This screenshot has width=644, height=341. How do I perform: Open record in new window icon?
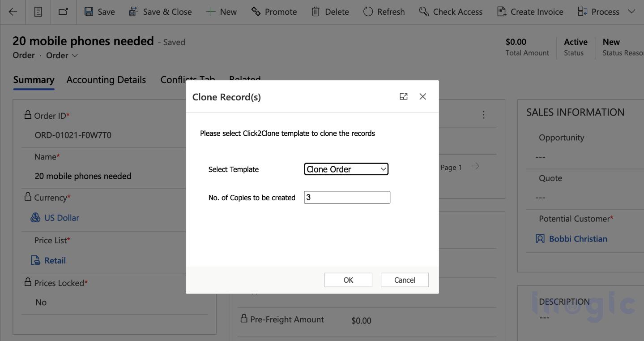click(63, 12)
